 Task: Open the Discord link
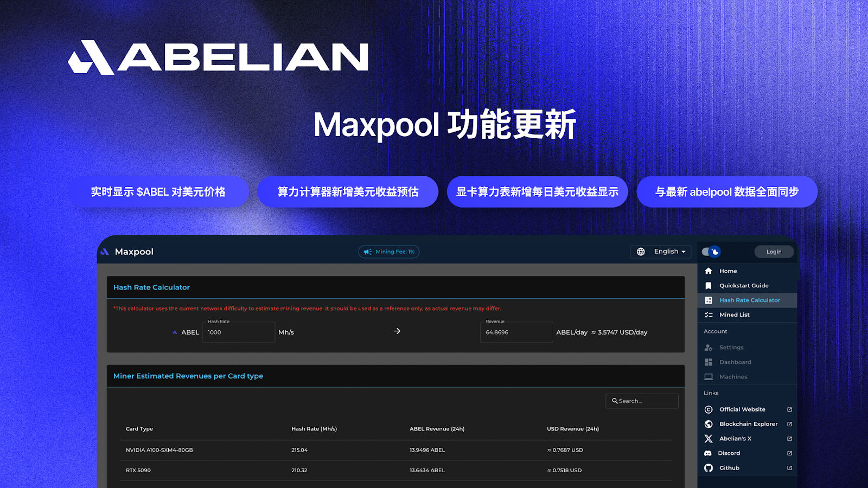[x=729, y=453]
